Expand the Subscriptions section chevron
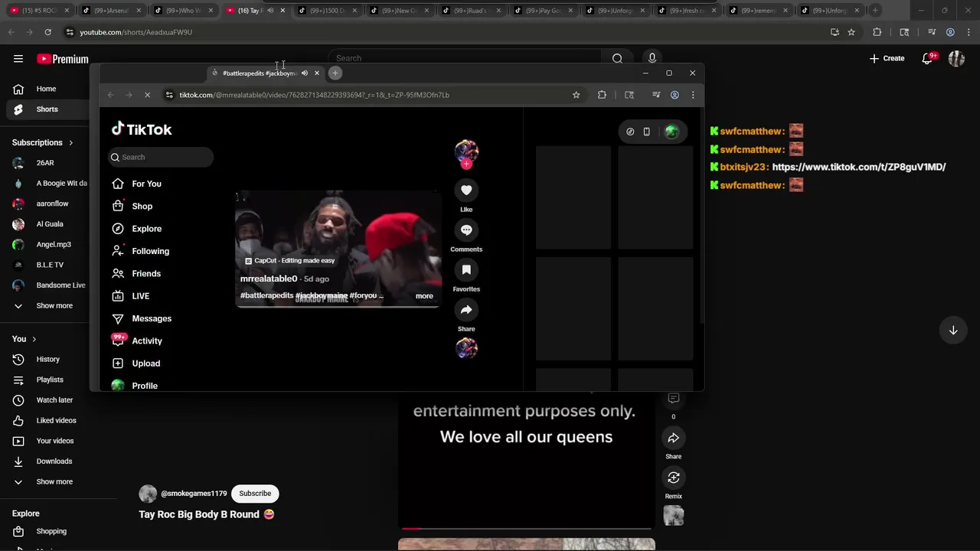The width and height of the screenshot is (980, 551). pyautogui.click(x=70, y=142)
